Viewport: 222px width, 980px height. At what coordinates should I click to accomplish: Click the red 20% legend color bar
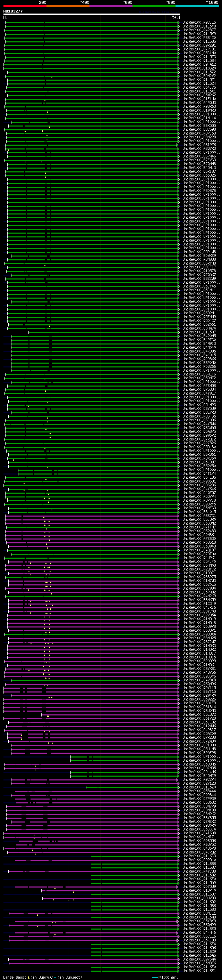(25, 7)
